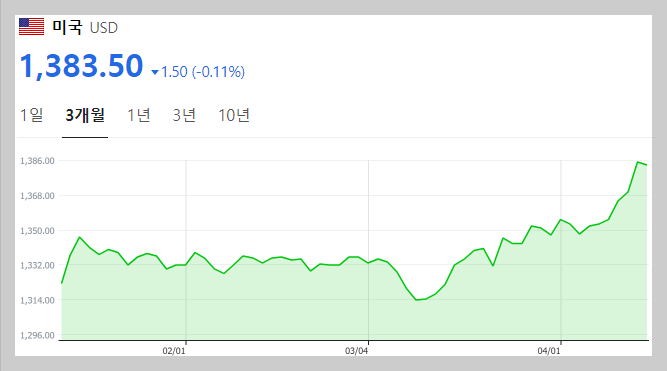Click the 1,368.00 y-axis label
Image resolution: width=667 pixels, height=371 pixels.
37,196
